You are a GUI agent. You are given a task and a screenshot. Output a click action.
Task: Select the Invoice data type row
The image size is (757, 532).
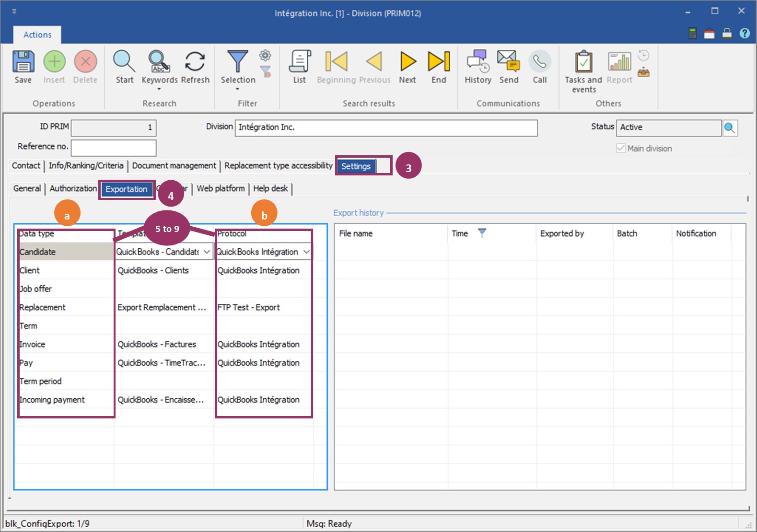point(64,344)
